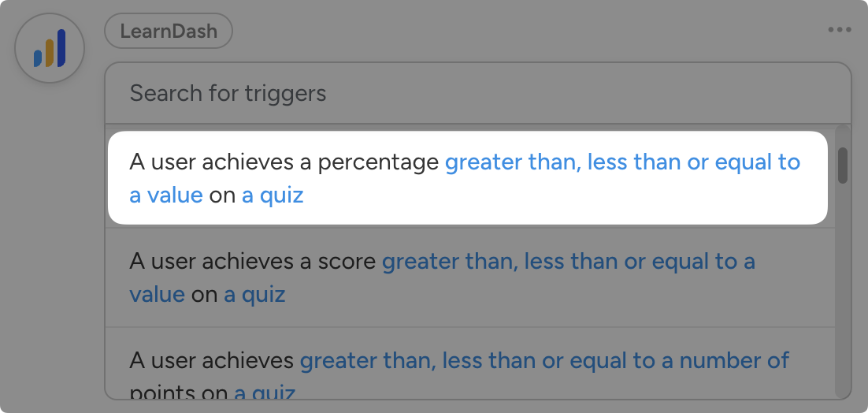Open the three-dot more options menu
Viewport: 868px width, 413px height.
[839, 30]
